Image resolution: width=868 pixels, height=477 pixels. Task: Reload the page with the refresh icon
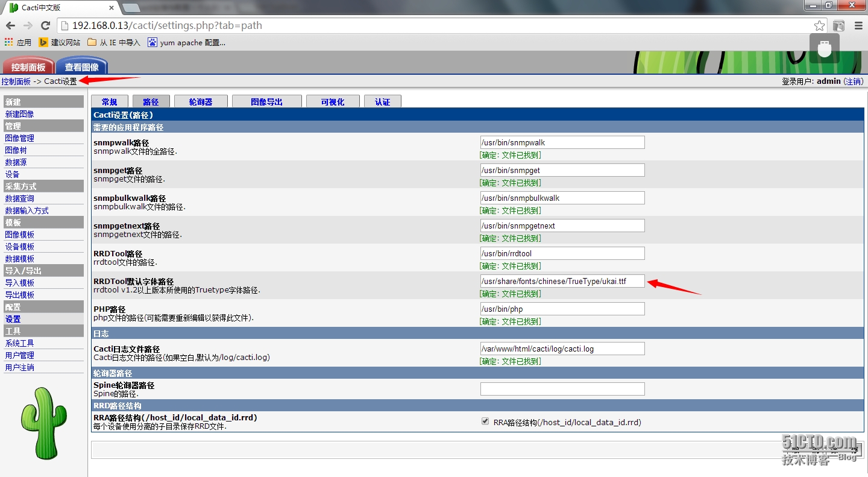(x=45, y=25)
